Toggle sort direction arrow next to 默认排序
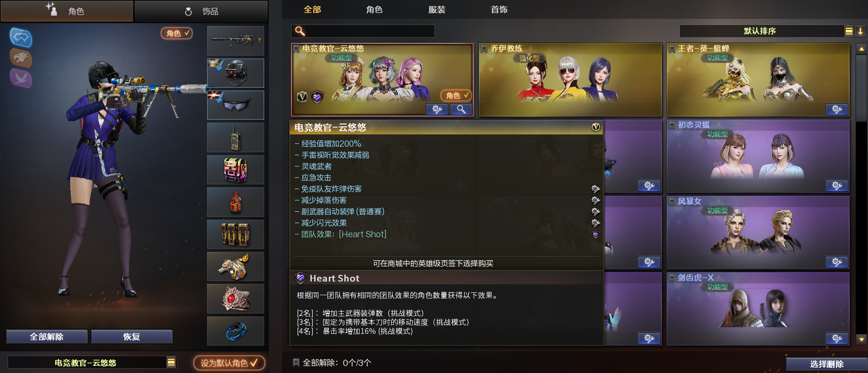868x373 pixels. (x=860, y=31)
